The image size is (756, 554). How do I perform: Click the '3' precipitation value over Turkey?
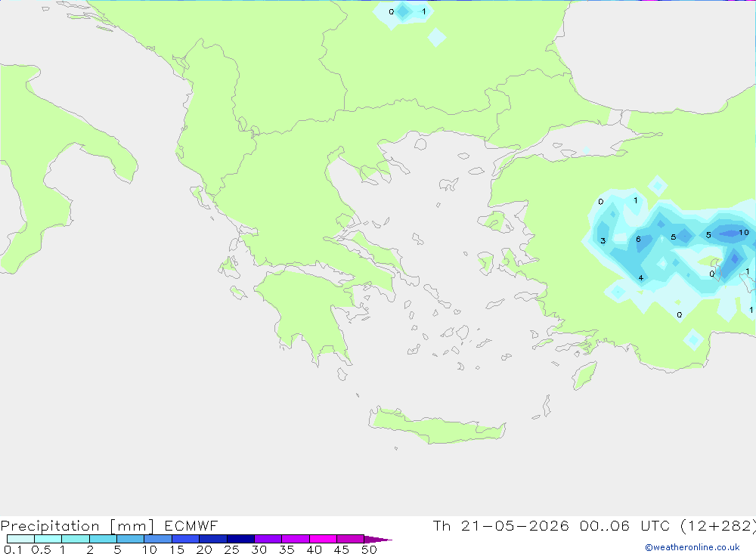click(x=603, y=240)
